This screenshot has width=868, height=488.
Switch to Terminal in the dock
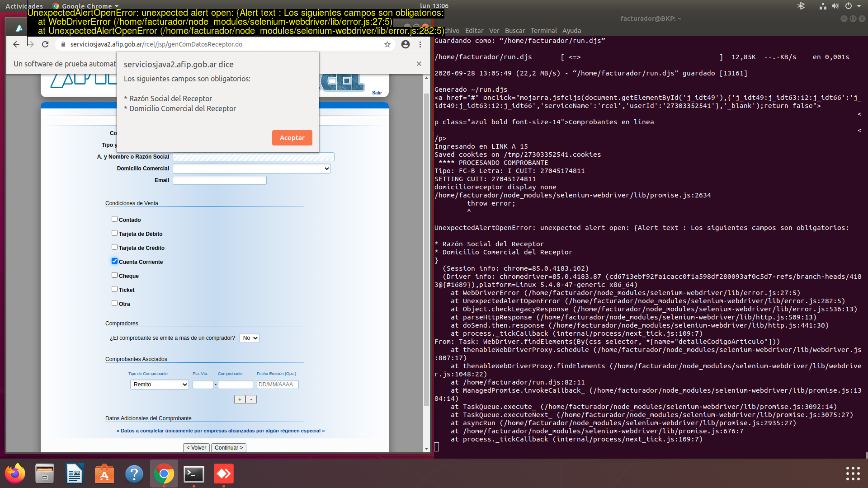[x=194, y=474]
